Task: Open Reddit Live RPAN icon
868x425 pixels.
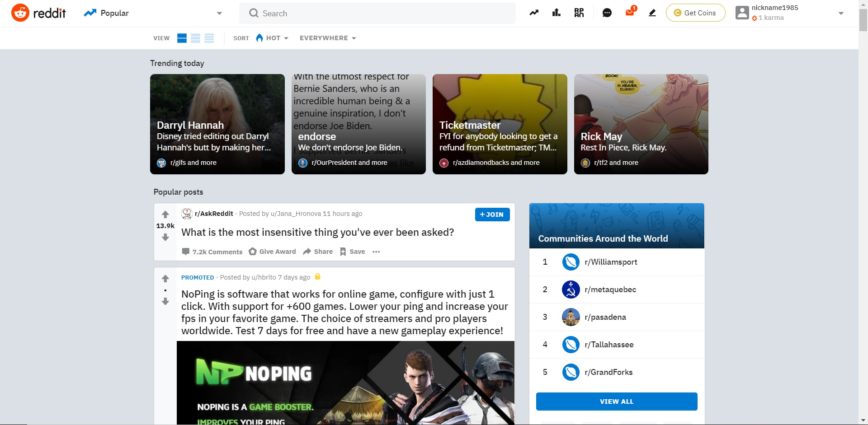Action: 579,13
